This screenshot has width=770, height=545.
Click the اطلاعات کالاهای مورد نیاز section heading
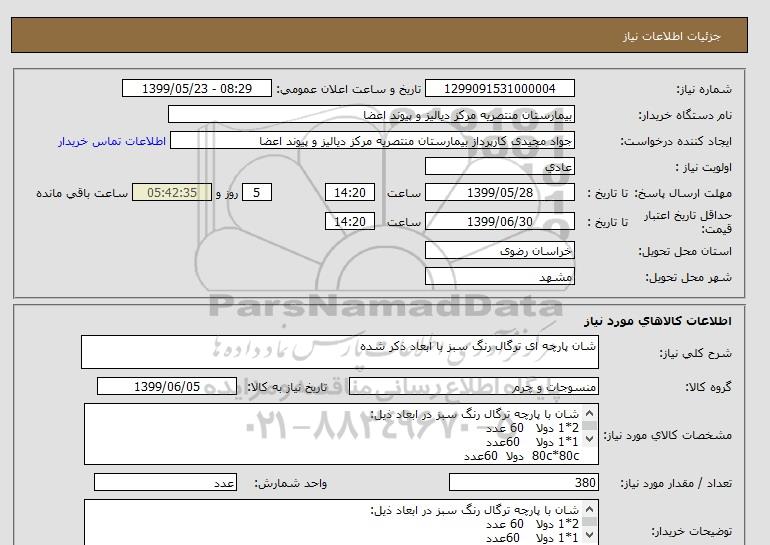coord(658,321)
